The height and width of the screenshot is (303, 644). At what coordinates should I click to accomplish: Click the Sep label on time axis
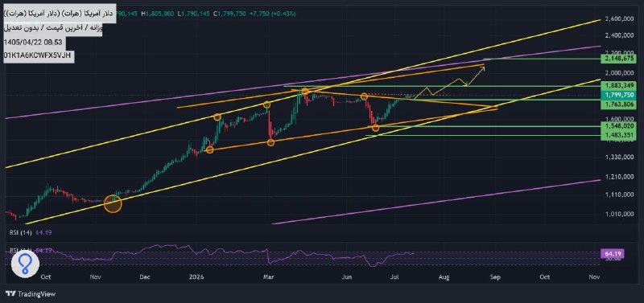[495, 277]
